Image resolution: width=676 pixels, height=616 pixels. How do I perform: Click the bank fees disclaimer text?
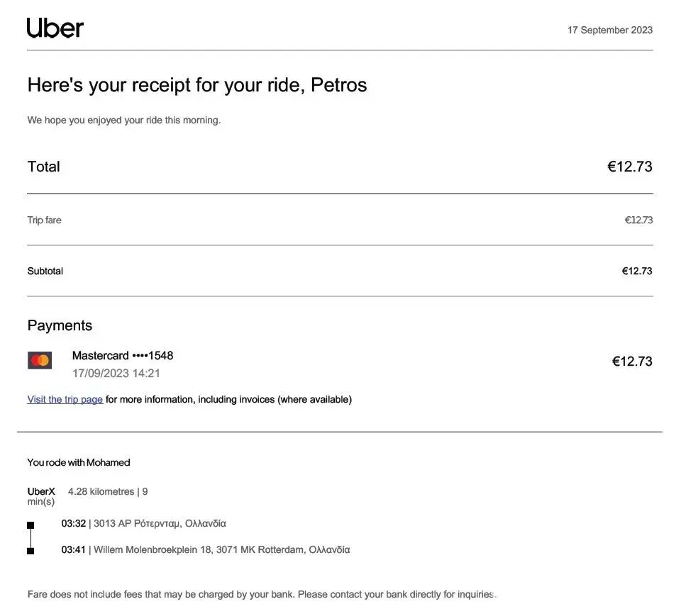coord(261,595)
